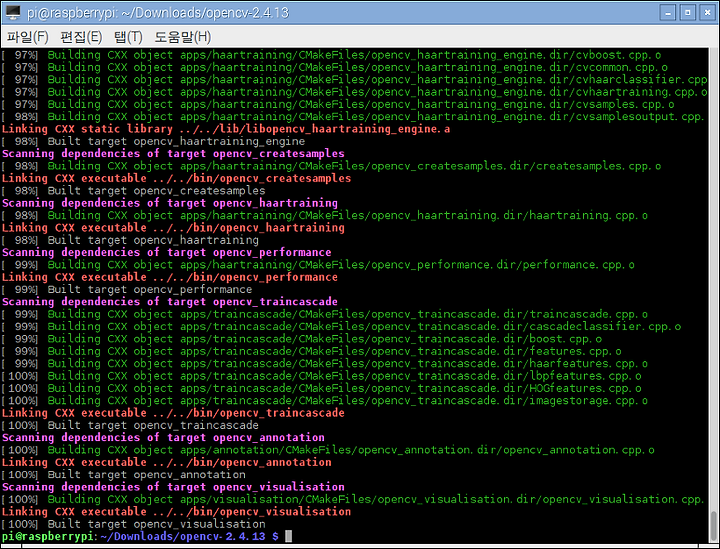Click the vertical scrollbar thumb
This screenshot has height=549, width=720.
click(714, 527)
